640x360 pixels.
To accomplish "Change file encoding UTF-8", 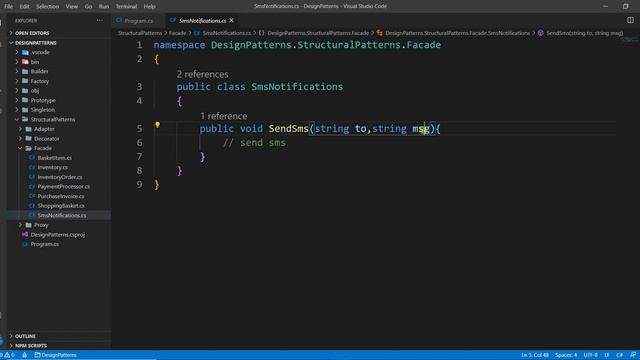I will pos(591,355).
